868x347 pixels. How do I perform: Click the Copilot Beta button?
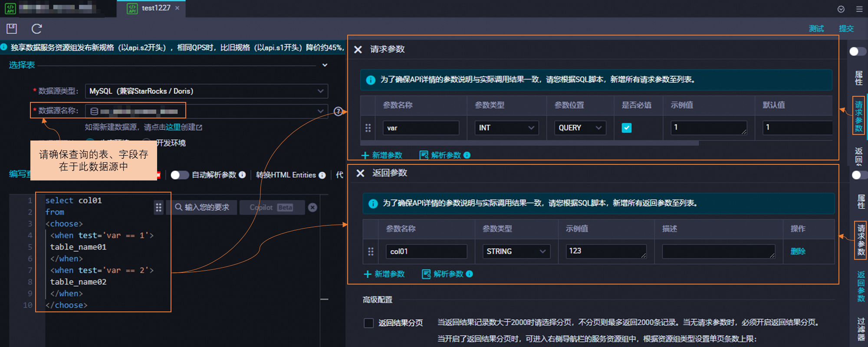[272, 207]
